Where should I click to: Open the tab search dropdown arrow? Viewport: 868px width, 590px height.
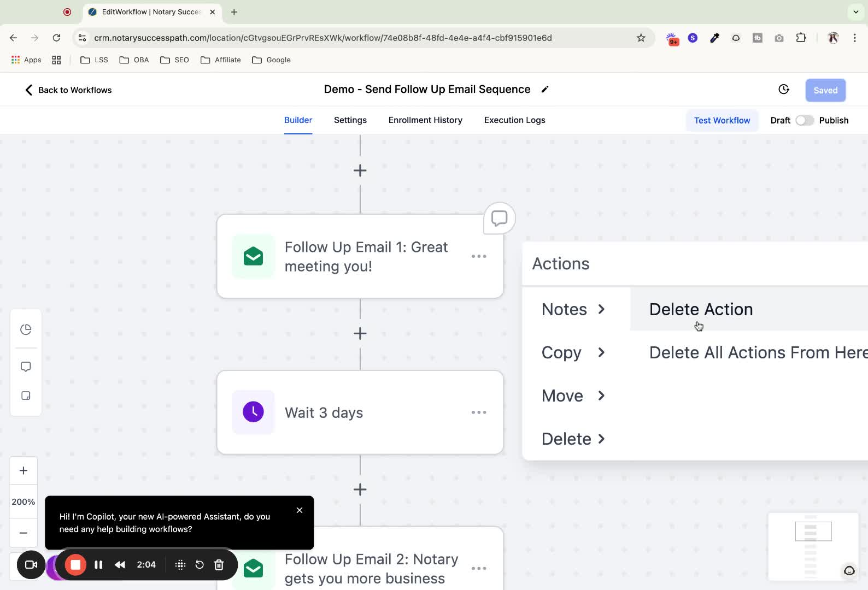click(x=855, y=11)
